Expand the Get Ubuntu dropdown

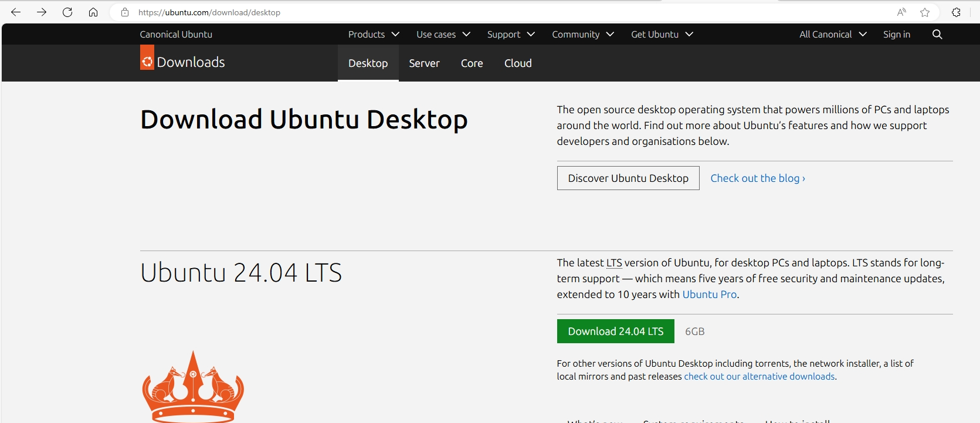(662, 34)
